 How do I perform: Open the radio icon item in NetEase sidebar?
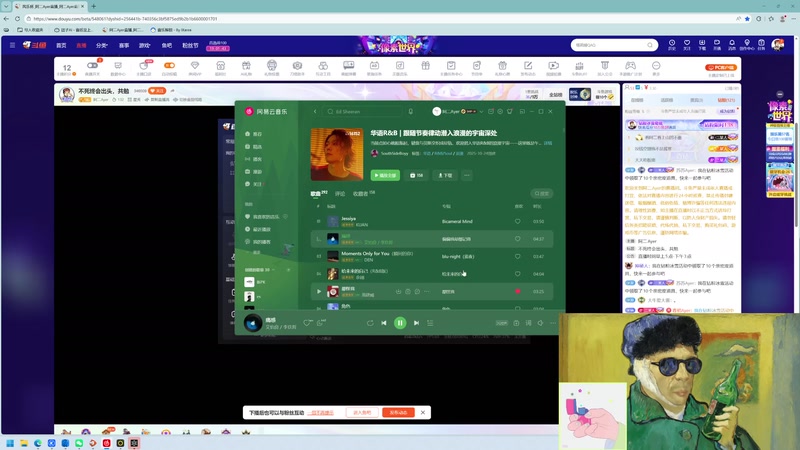(254, 159)
